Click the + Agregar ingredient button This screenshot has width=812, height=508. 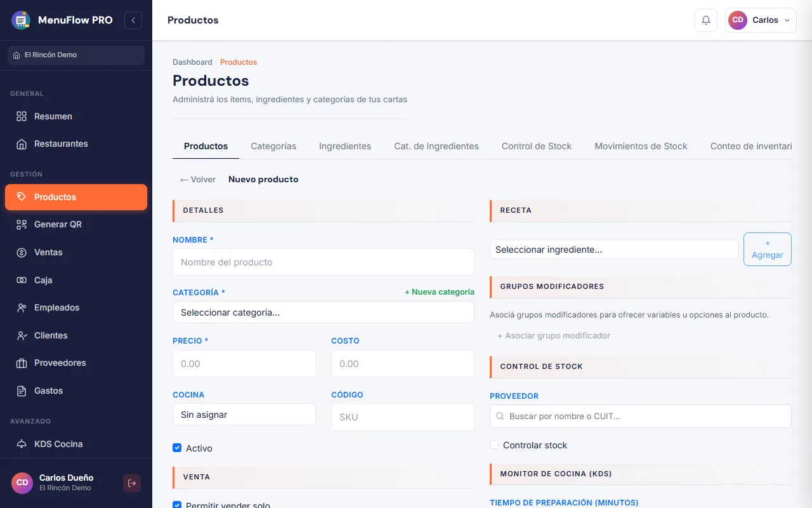(x=768, y=249)
